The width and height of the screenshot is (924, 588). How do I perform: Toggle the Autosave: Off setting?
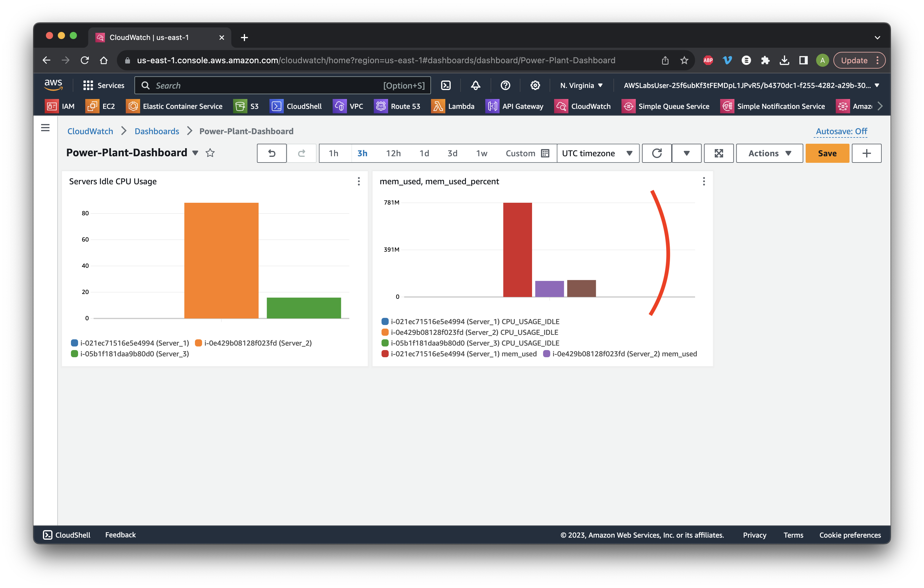(x=841, y=131)
